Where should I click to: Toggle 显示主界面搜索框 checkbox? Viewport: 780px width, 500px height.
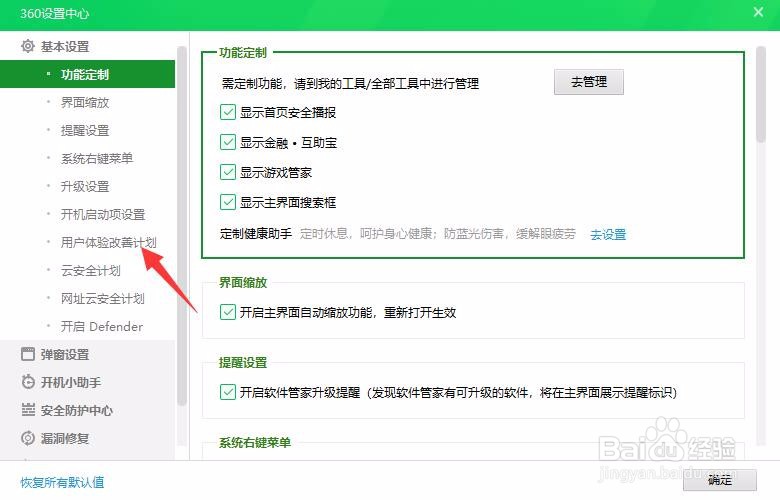[x=228, y=202]
